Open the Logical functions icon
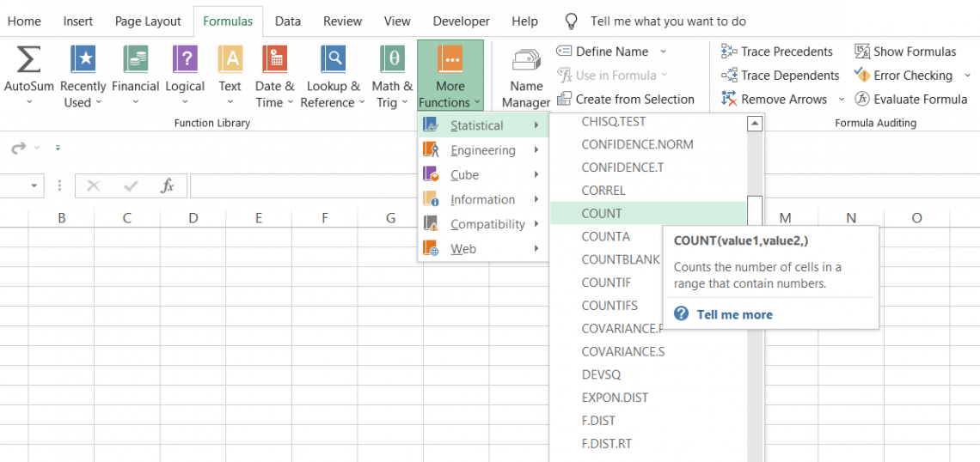Viewport: 980px width, 462px height. [x=185, y=60]
